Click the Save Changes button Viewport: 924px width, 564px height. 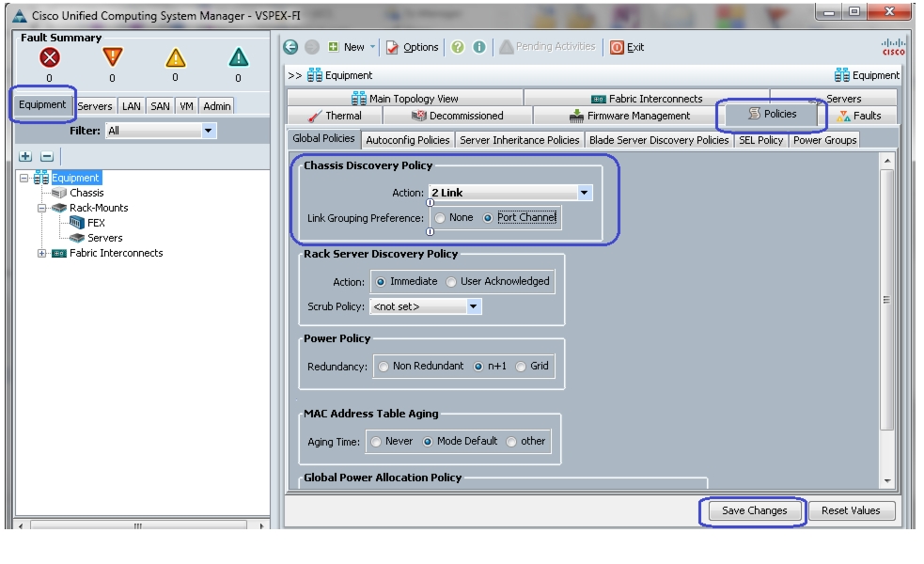(754, 510)
